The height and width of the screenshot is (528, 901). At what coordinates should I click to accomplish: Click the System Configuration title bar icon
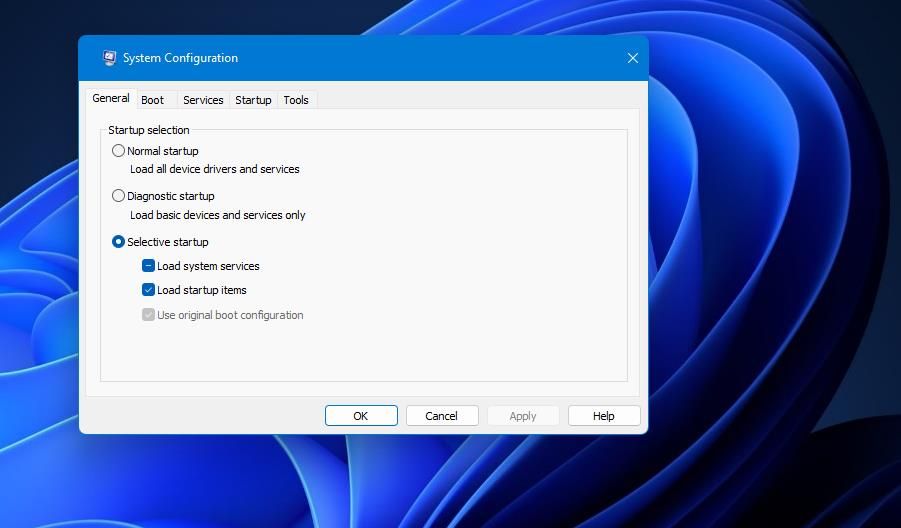(109, 58)
